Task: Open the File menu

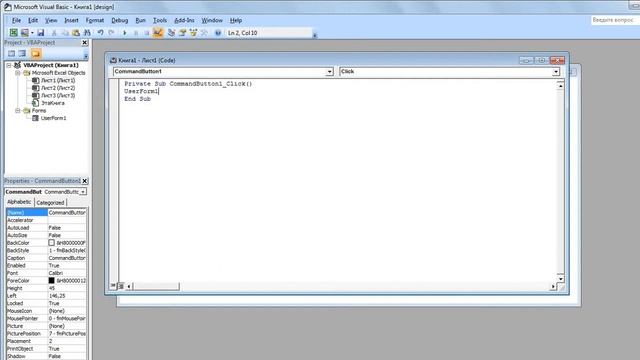Action: tap(16, 20)
